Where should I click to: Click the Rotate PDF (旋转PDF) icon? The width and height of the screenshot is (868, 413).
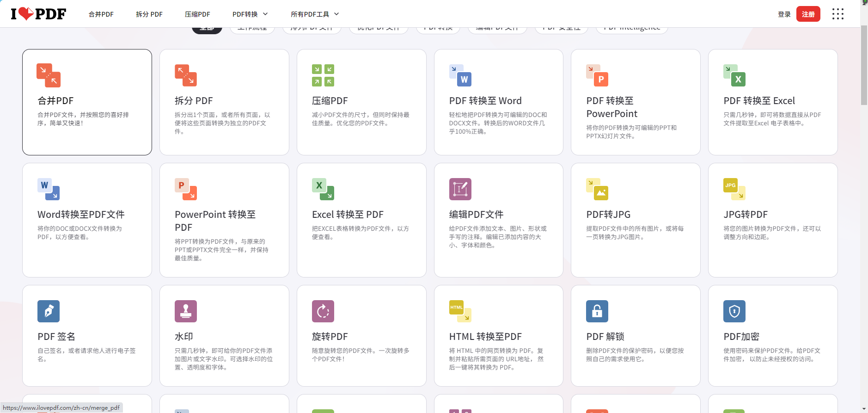point(323,311)
